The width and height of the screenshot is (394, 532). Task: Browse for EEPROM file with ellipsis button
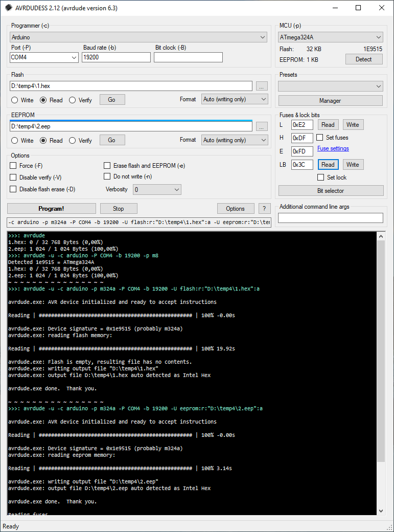262,126
